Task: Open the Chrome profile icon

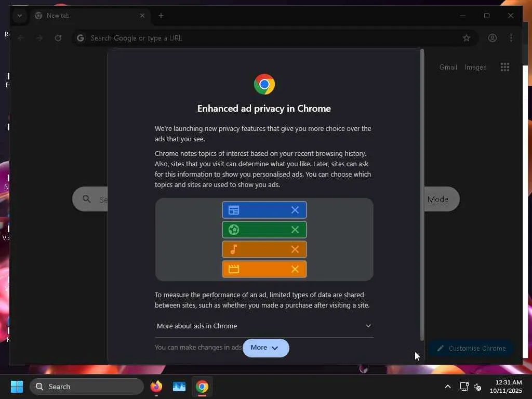Action: [493, 38]
